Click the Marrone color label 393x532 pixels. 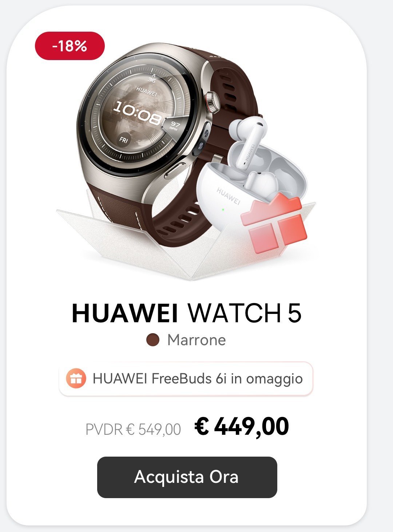196,340
